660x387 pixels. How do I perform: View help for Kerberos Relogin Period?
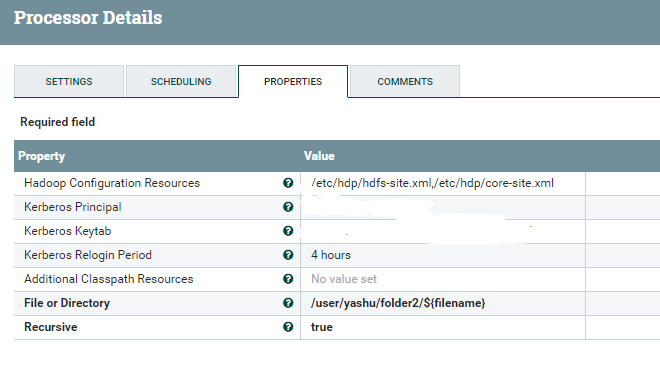click(288, 255)
